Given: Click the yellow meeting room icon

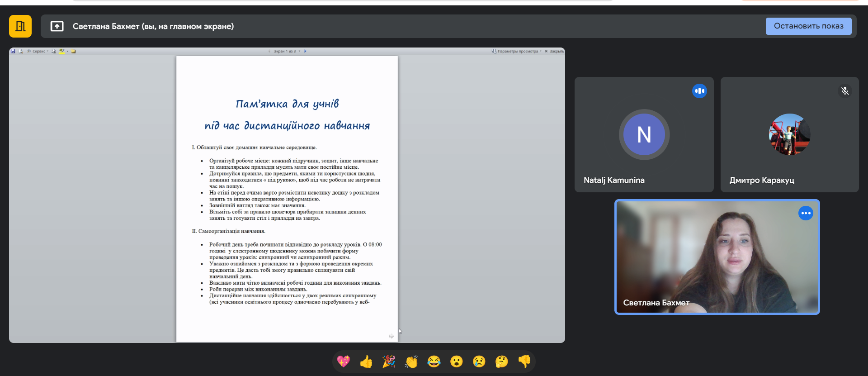Looking at the screenshot, I should point(20,26).
